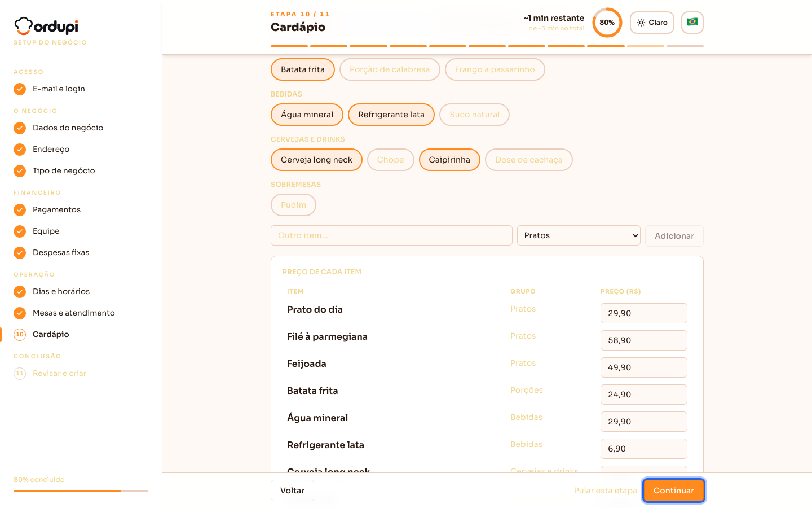Deselect the Água mineral chip

pos(307,115)
